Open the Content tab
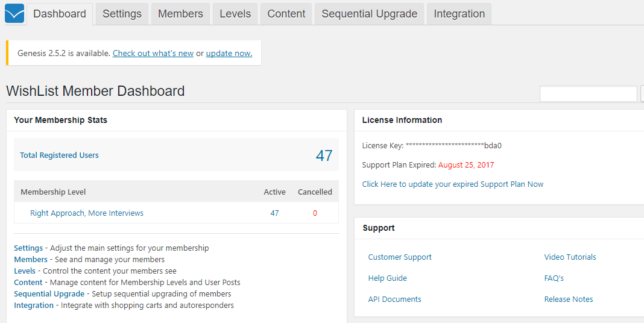 click(x=286, y=14)
